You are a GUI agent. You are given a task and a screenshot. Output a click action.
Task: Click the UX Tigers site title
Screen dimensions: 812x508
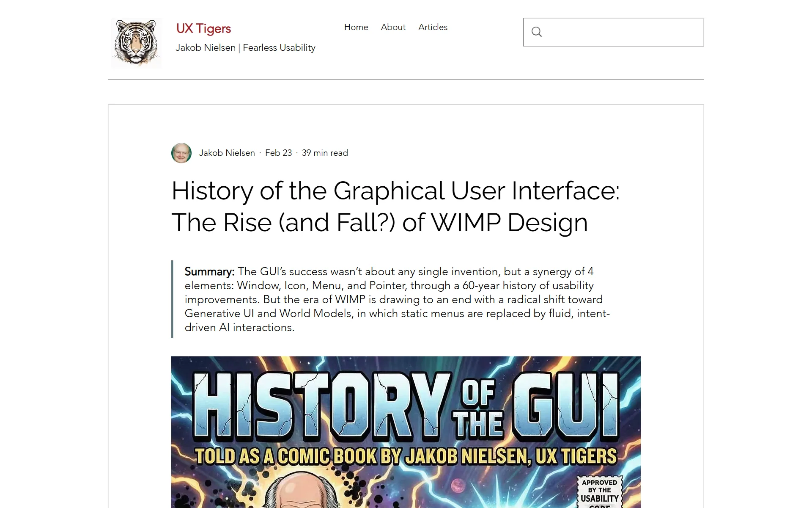click(203, 28)
